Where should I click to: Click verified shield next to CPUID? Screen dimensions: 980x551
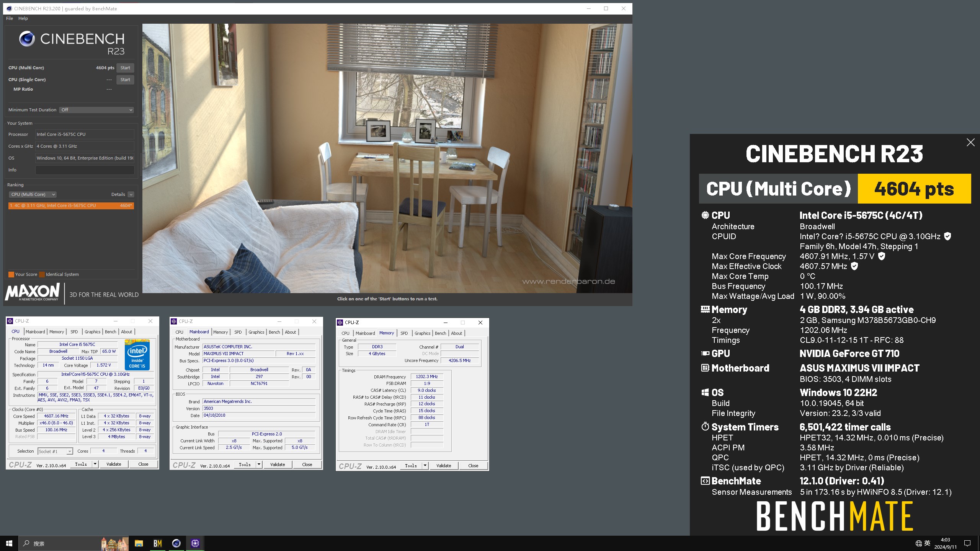coord(947,236)
